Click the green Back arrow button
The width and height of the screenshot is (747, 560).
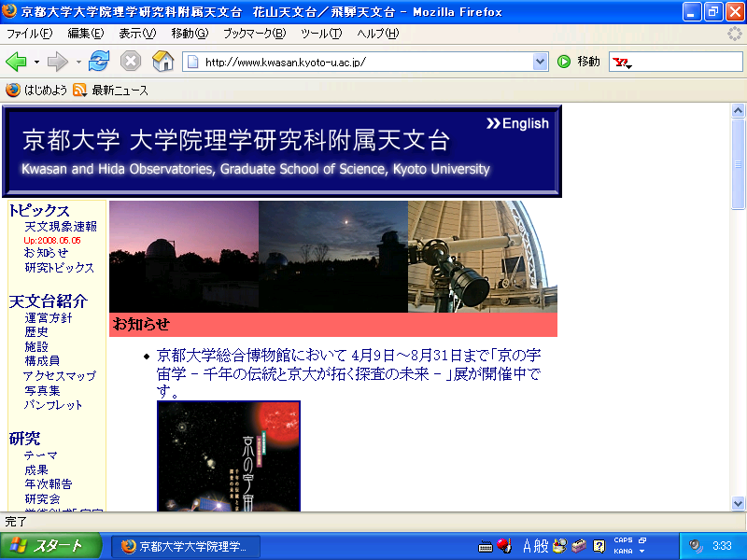pyautogui.click(x=16, y=62)
